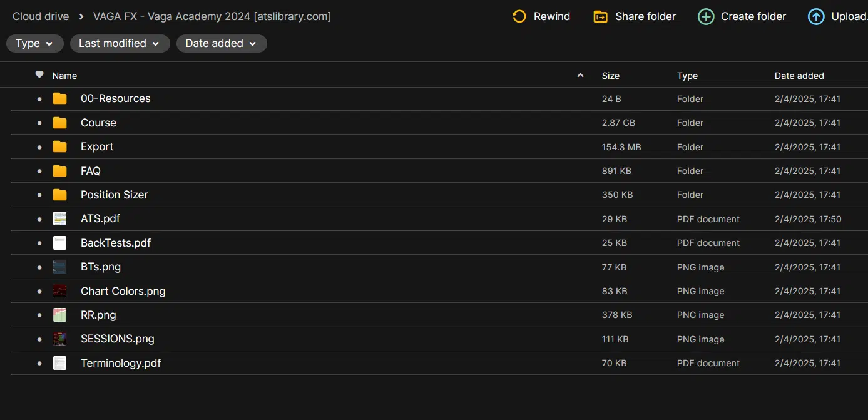Click the Upload arrow icon
The image size is (868, 420).
(x=816, y=17)
